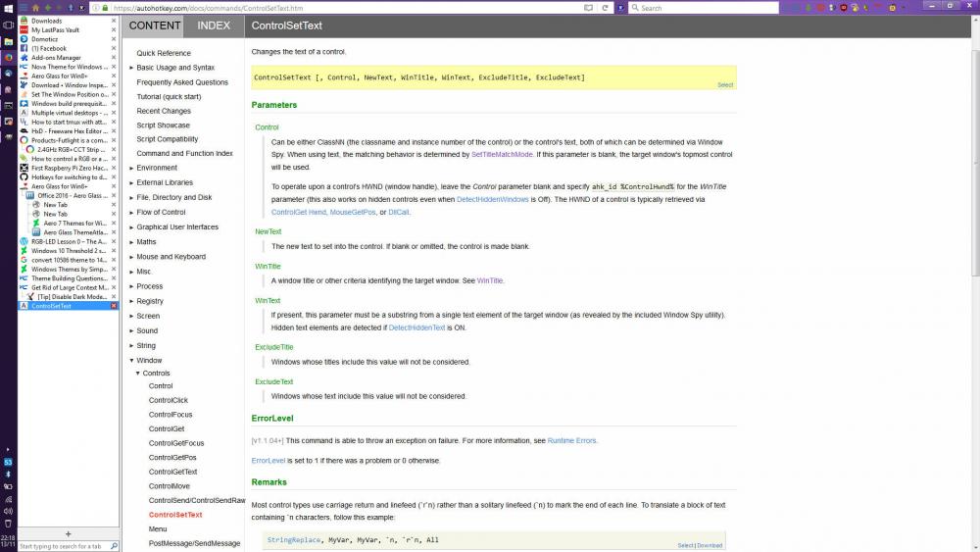Click the page's vertical scrollbar
980x552 pixels.
click(973, 157)
